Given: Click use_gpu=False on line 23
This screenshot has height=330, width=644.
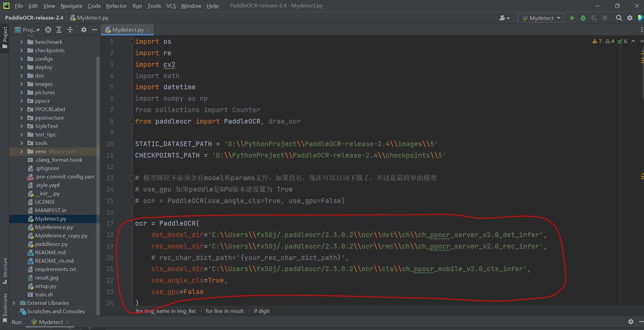Looking at the screenshot, I should [x=177, y=292].
